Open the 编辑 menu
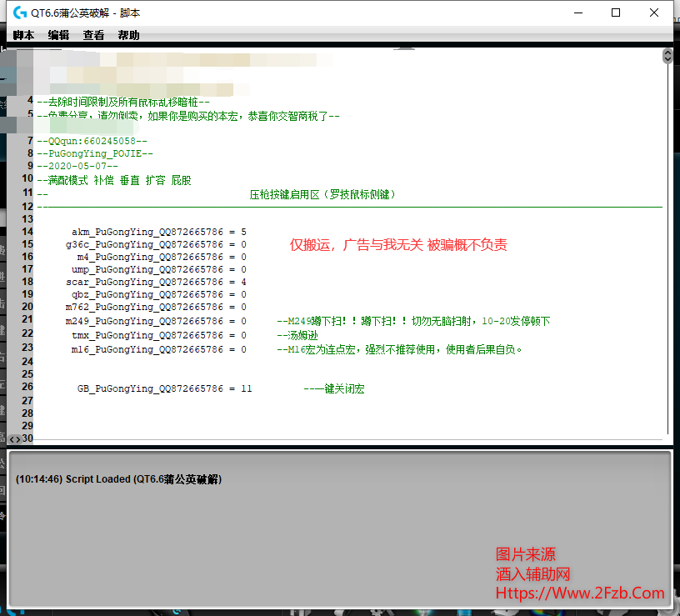680x616 pixels. [57, 35]
